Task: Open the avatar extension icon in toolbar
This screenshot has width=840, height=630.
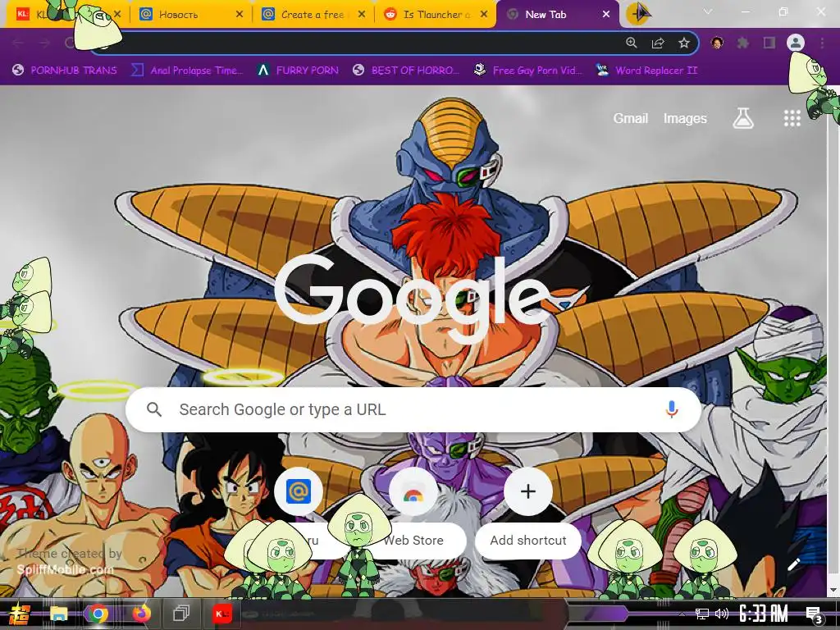Action: click(717, 43)
